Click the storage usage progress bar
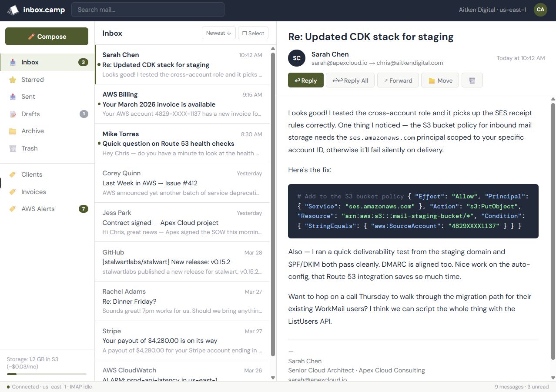The image size is (556, 392). (47, 374)
